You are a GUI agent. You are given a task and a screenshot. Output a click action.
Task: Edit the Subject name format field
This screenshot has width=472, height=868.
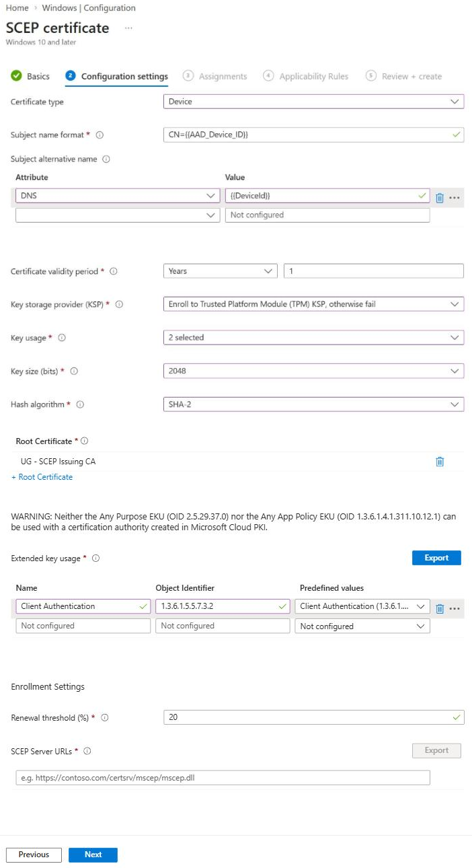[313, 135]
